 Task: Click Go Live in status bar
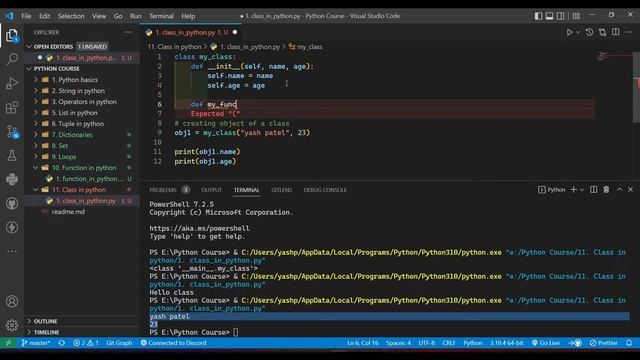545,343
